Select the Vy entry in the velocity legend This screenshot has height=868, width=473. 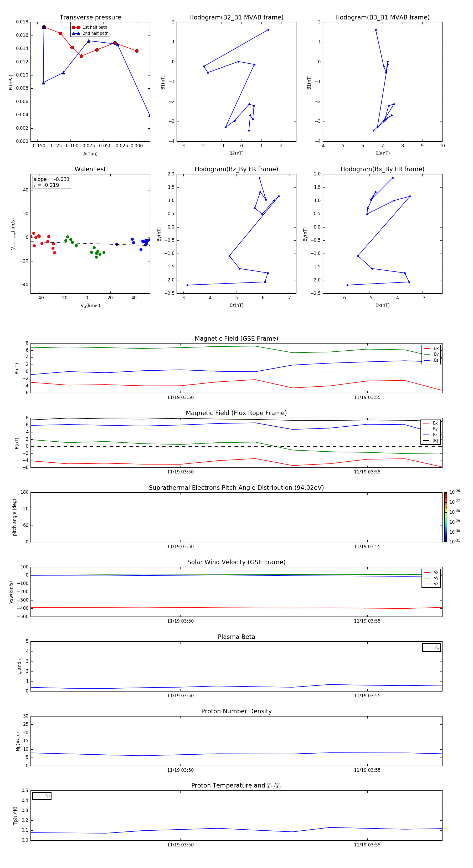(x=431, y=578)
